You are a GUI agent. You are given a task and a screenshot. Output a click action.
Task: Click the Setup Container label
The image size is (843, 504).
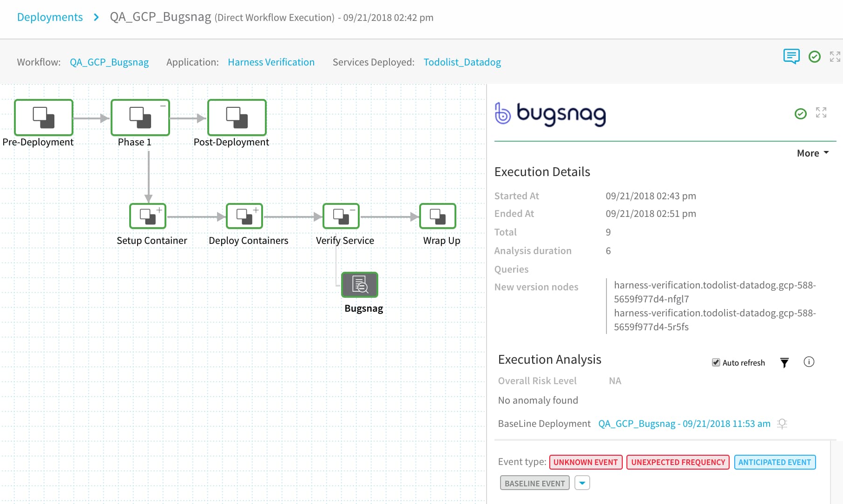click(152, 241)
